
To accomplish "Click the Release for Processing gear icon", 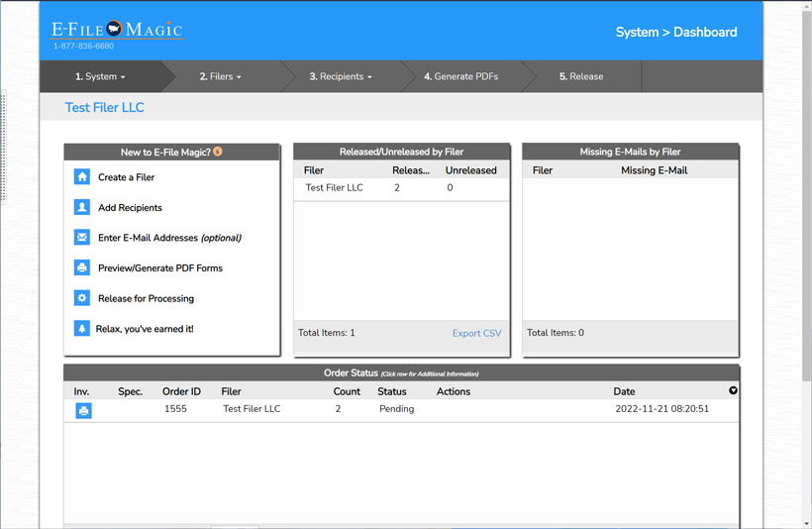I will [x=82, y=298].
